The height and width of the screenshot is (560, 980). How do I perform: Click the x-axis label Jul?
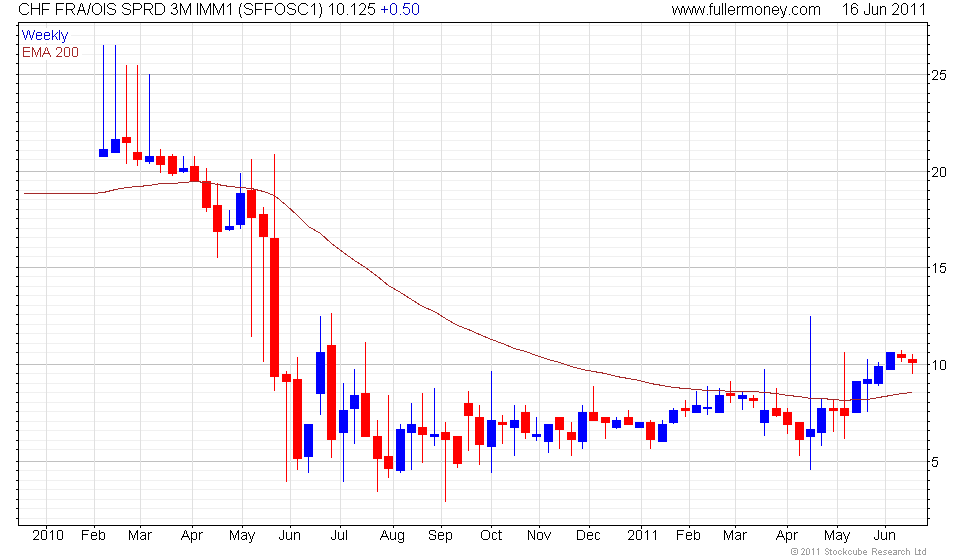pyautogui.click(x=339, y=536)
